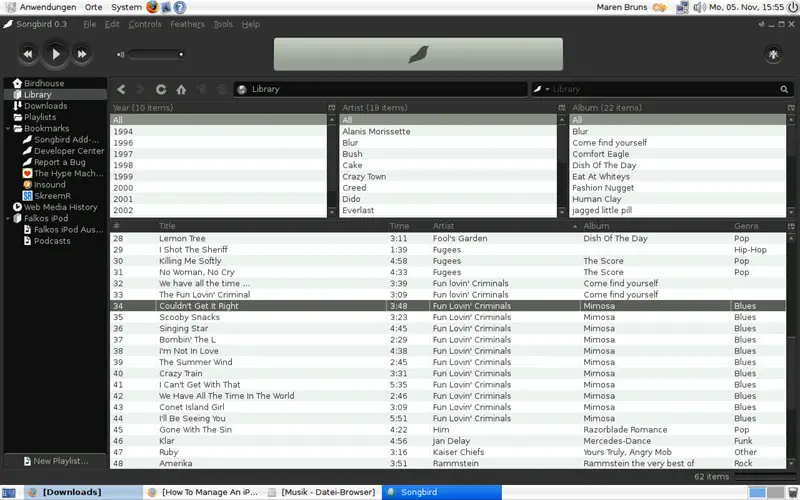
Task: Go to the home page icon
Action: pos(181,89)
